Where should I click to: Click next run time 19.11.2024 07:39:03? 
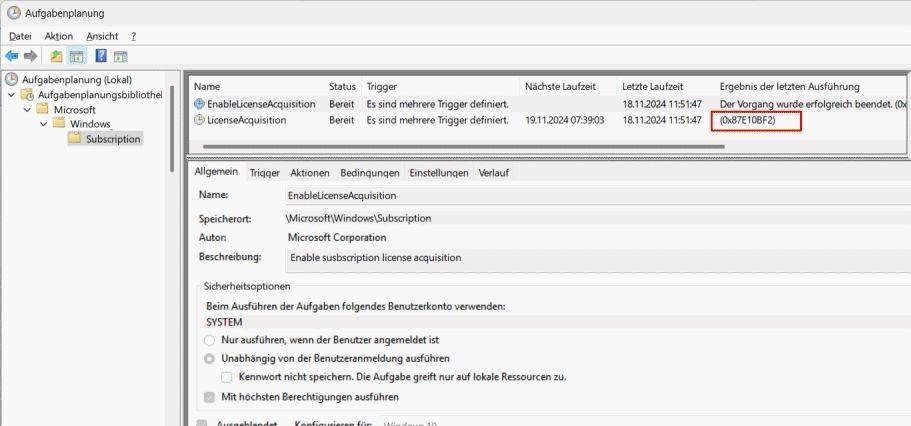click(564, 120)
